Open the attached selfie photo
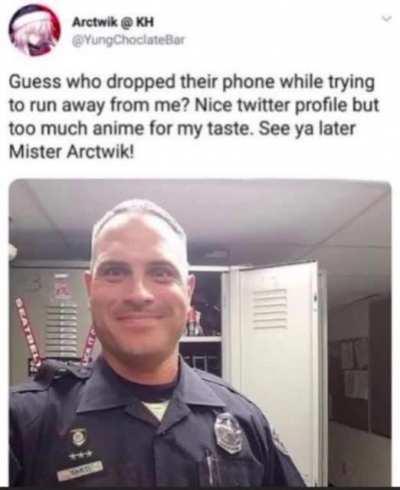 click(200, 332)
